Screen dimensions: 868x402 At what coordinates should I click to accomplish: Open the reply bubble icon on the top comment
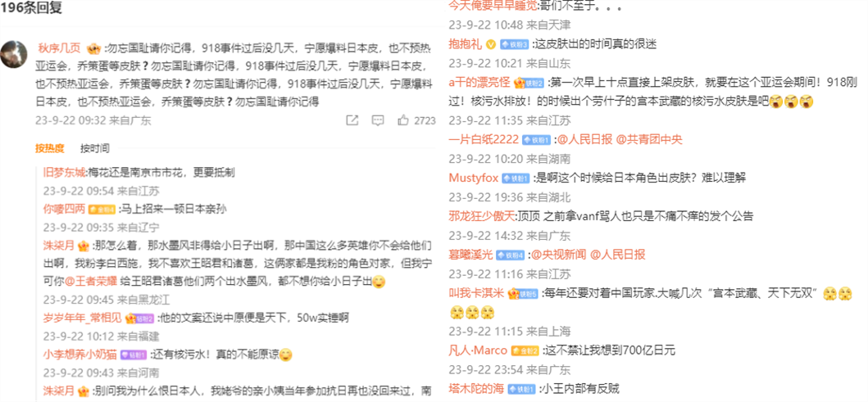378,120
